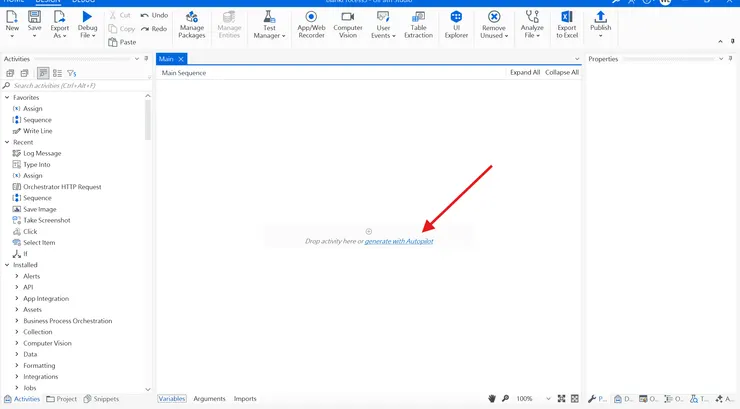Screen dimensions: 740x409
Task: Open the zoom percentage dropdown
Action: click(548, 399)
